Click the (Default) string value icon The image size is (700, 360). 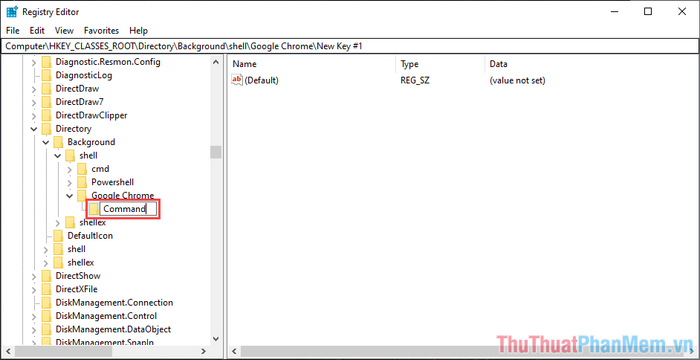tap(237, 80)
